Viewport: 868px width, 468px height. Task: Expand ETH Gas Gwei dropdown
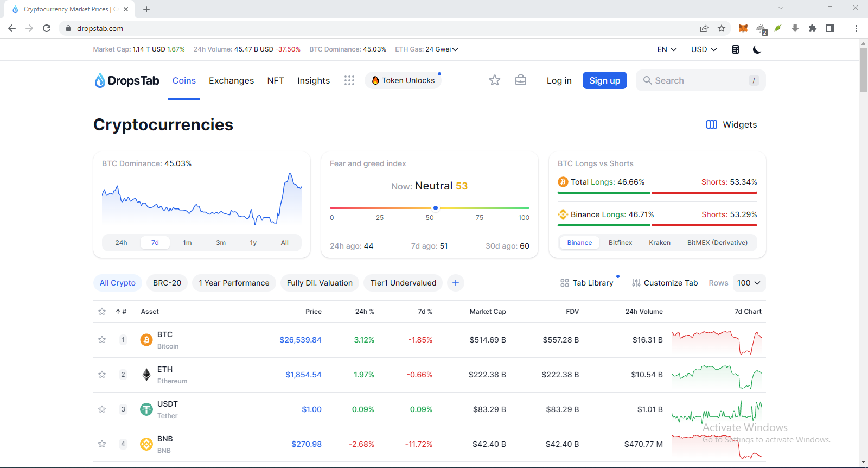tap(442, 49)
